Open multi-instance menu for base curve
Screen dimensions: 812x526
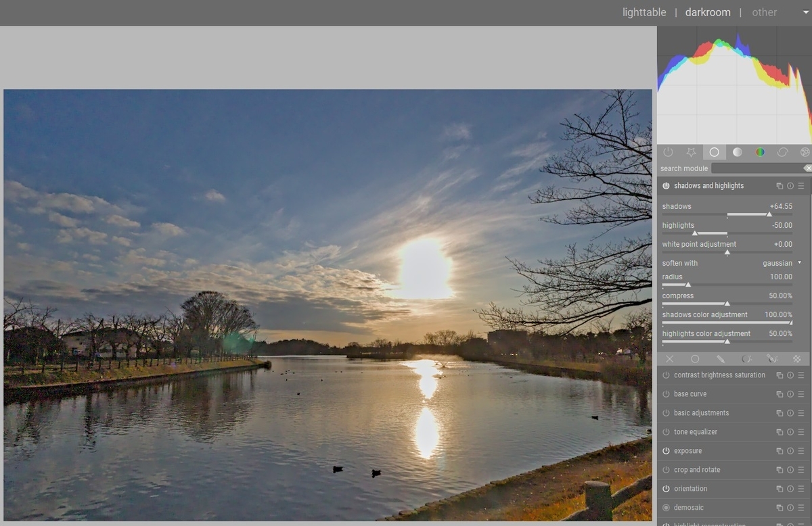(780, 394)
